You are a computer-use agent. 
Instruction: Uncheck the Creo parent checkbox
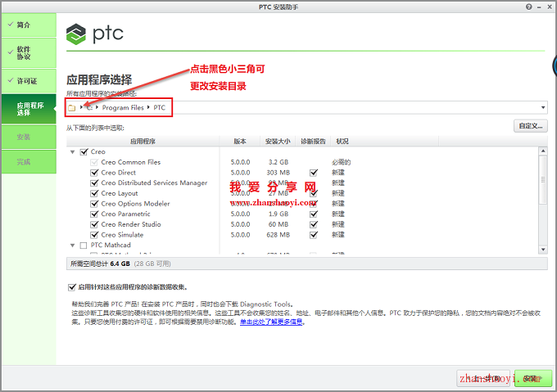pyautogui.click(x=84, y=152)
